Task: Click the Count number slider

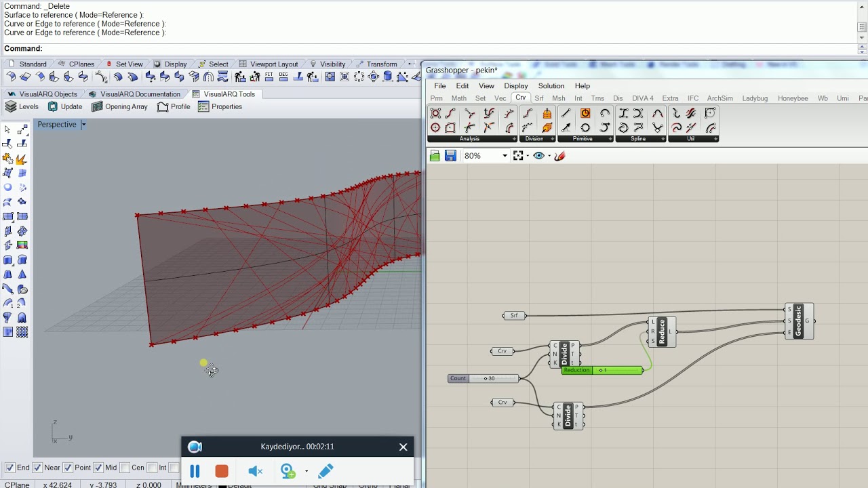Action: click(484, 378)
